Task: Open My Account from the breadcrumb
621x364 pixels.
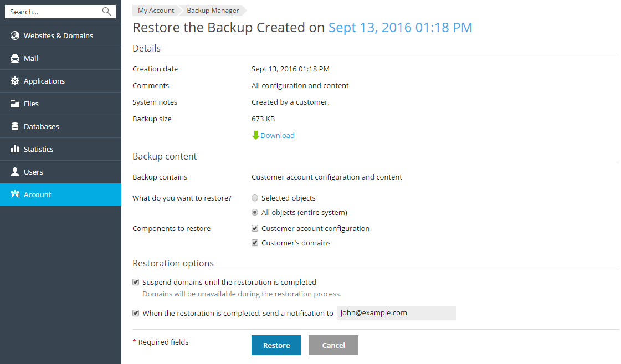Action: (x=156, y=10)
